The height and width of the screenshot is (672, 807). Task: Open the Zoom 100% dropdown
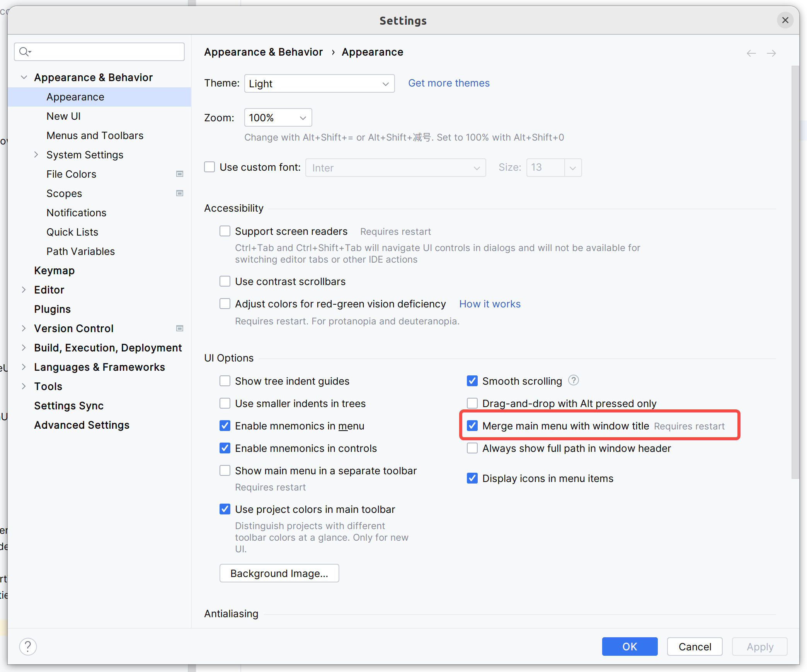point(278,117)
